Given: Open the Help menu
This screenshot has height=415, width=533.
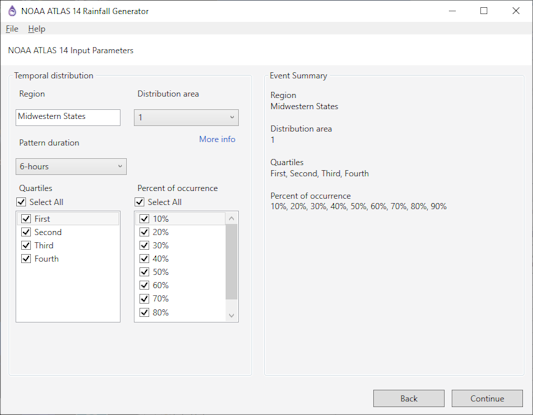Looking at the screenshot, I should [x=36, y=29].
